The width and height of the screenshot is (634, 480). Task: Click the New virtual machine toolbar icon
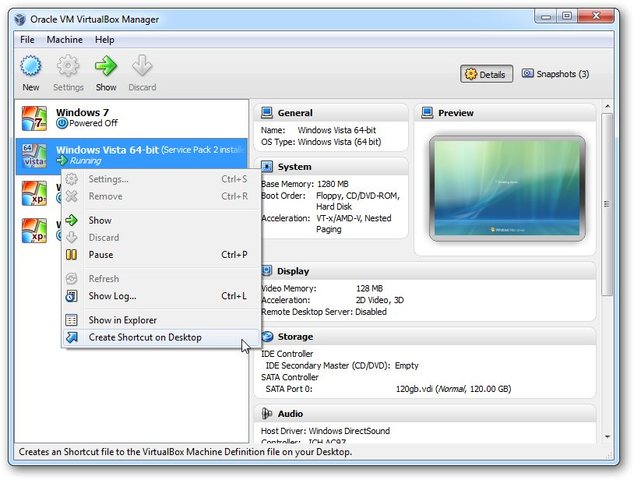(31, 66)
